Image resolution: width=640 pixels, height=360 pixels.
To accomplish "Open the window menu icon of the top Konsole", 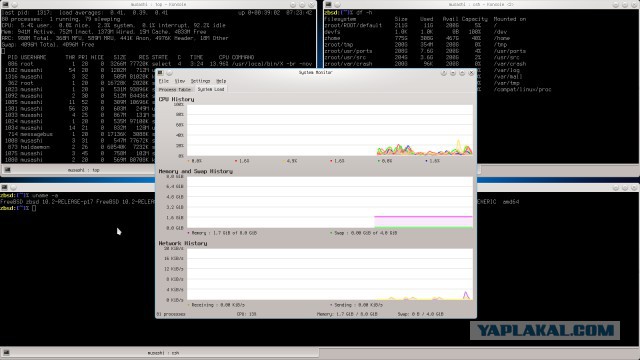I will click(5, 4).
